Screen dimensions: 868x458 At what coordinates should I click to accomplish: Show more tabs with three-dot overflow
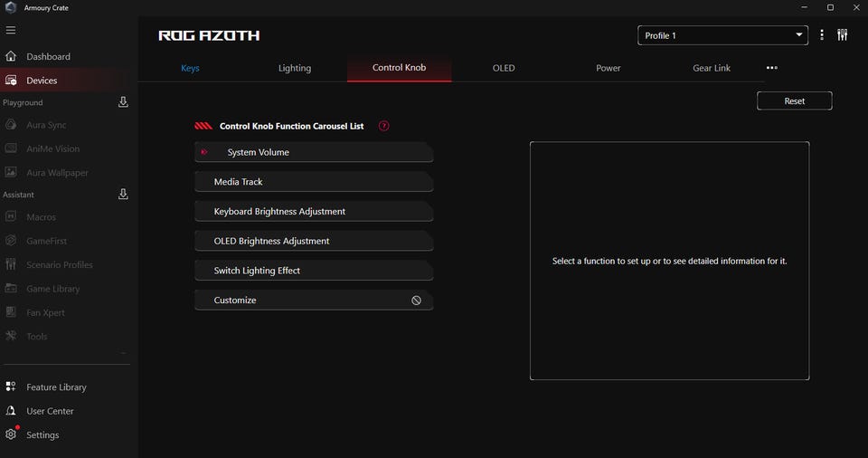pos(771,68)
